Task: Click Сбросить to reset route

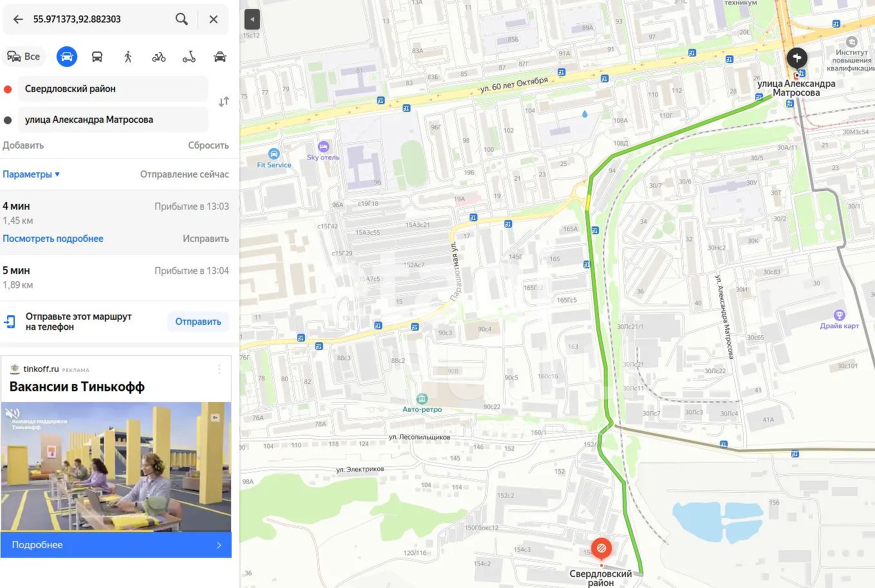Action: click(208, 145)
